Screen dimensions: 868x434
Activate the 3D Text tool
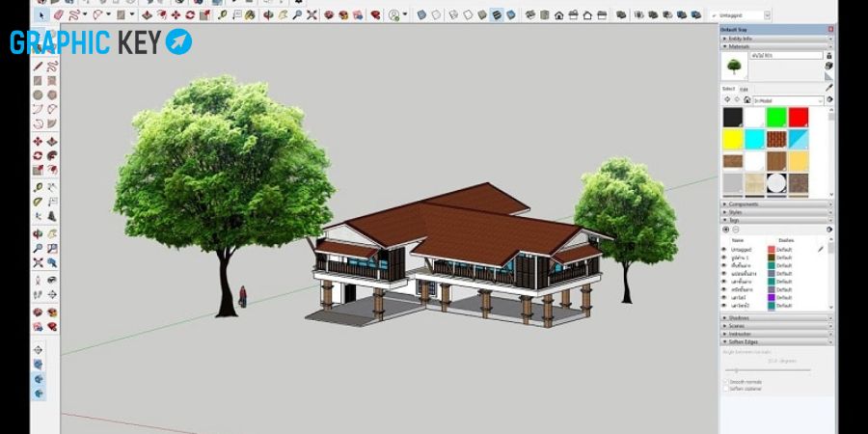pyautogui.click(x=52, y=216)
